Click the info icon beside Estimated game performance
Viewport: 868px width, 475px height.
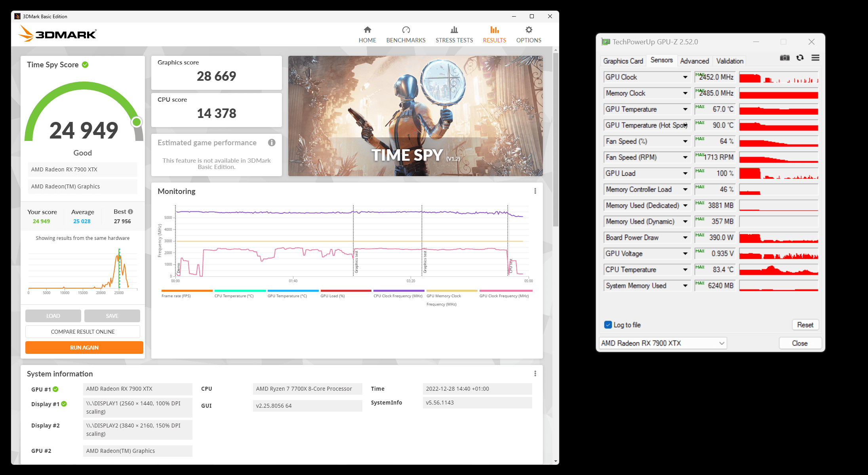point(272,142)
